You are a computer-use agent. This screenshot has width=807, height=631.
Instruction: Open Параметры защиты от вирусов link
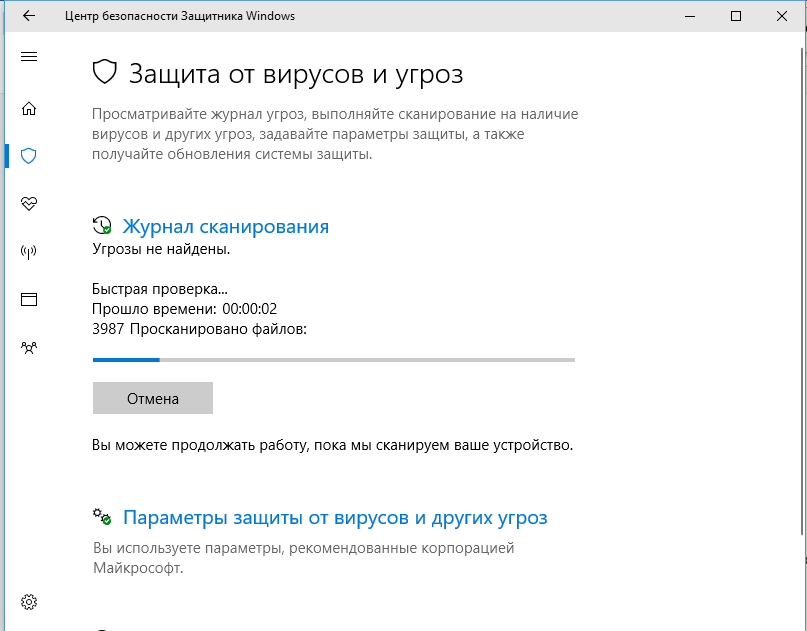click(335, 517)
